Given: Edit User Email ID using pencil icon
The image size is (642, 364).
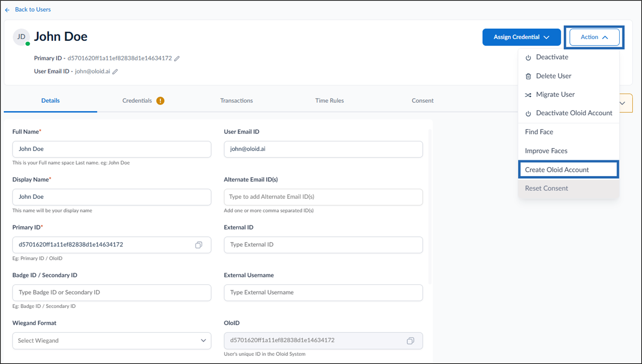Looking at the screenshot, I should click(115, 72).
